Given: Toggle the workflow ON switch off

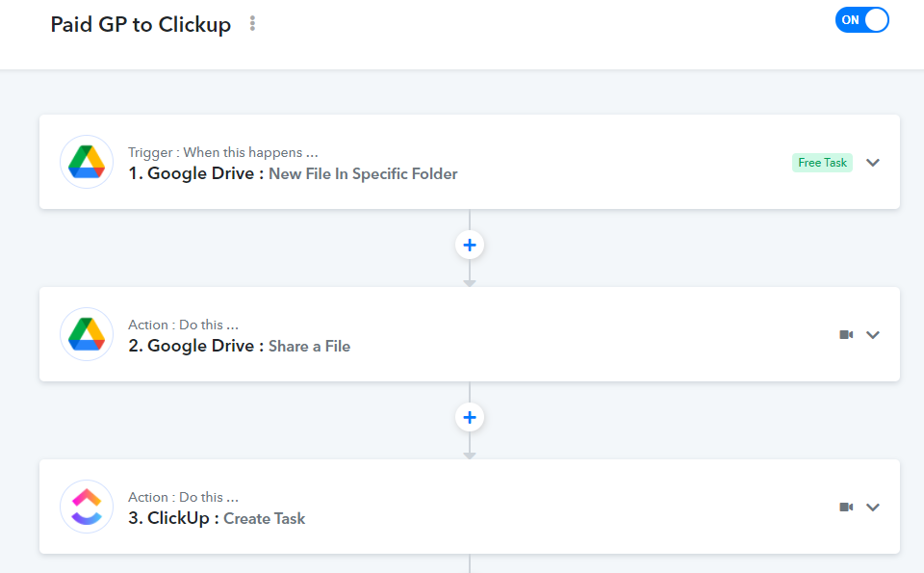Looking at the screenshot, I should [x=861, y=20].
